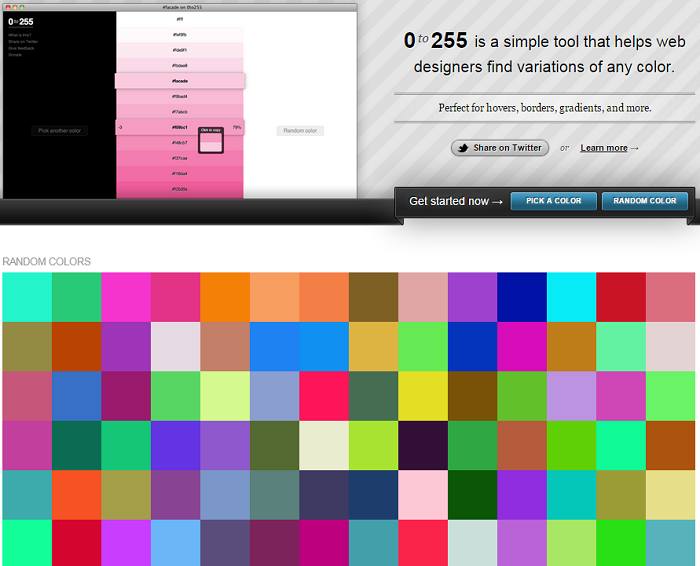Click 'Pick another color' in the preview screenshot
700x566 pixels.
coord(61,131)
